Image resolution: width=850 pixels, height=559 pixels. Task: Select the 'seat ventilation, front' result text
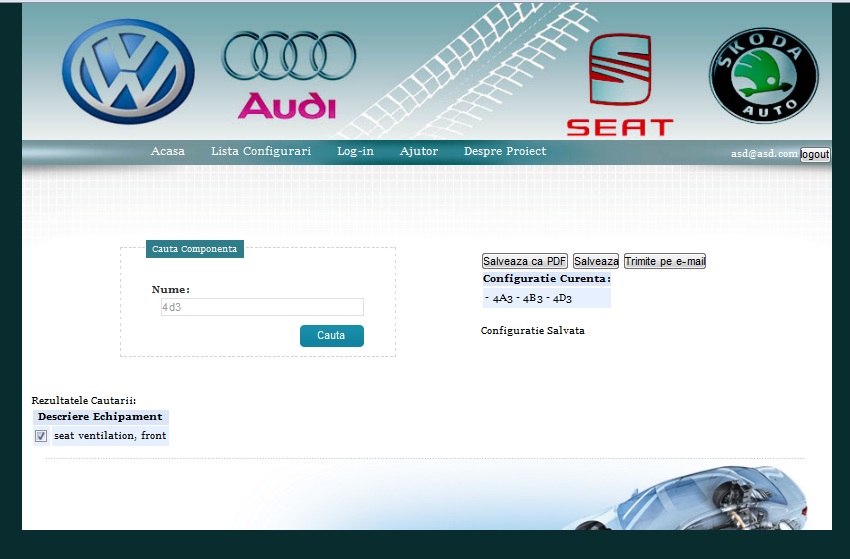click(110, 435)
